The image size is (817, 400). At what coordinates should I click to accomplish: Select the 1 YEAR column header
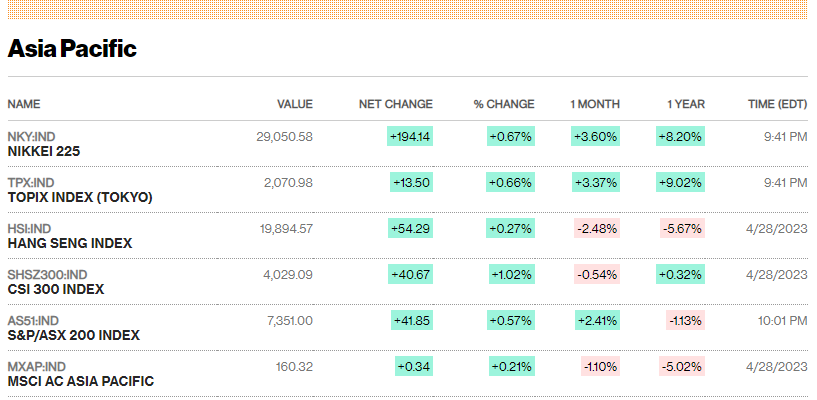pyautogui.click(x=686, y=104)
